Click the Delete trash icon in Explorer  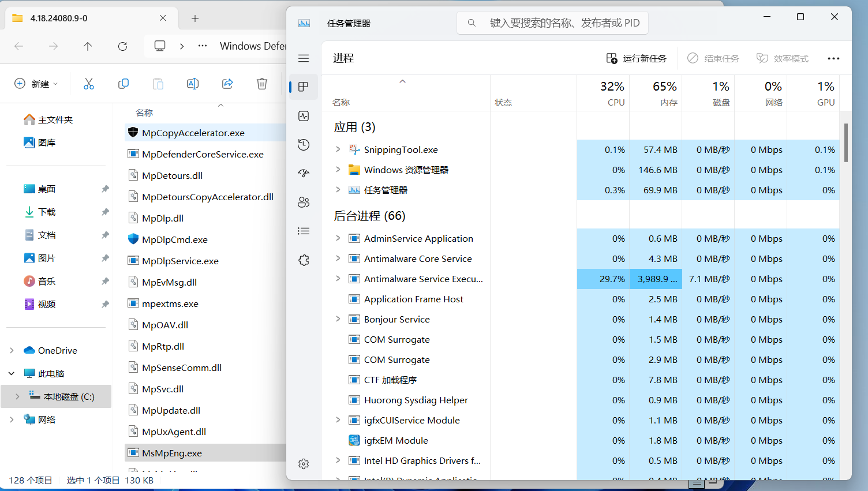point(262,84)
